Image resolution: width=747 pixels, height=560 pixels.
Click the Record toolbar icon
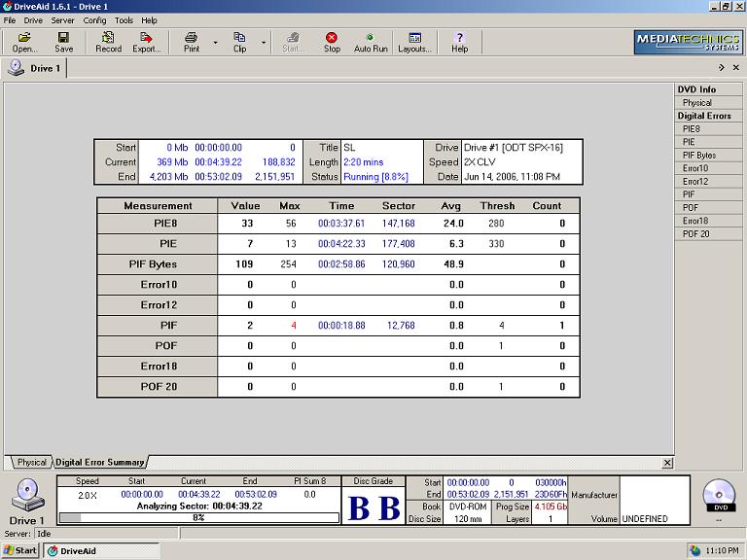(x=108, y=42)
